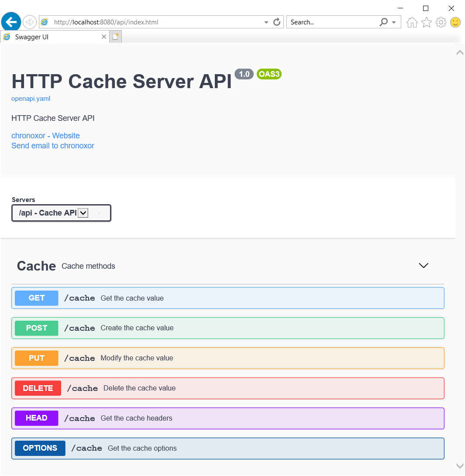Click the 'Delete the cache value' summary
This screenshot has height=476, width=465.
(139, 388)
